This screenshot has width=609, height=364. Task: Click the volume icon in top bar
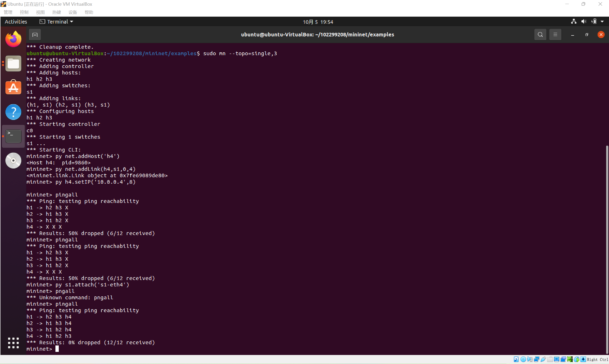click(584, 22)
